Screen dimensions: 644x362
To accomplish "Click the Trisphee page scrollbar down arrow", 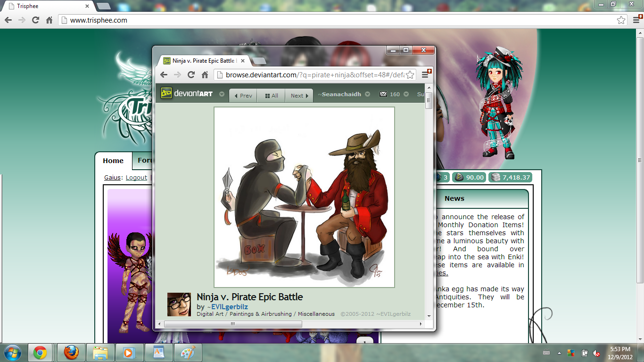I will (640, 340).
